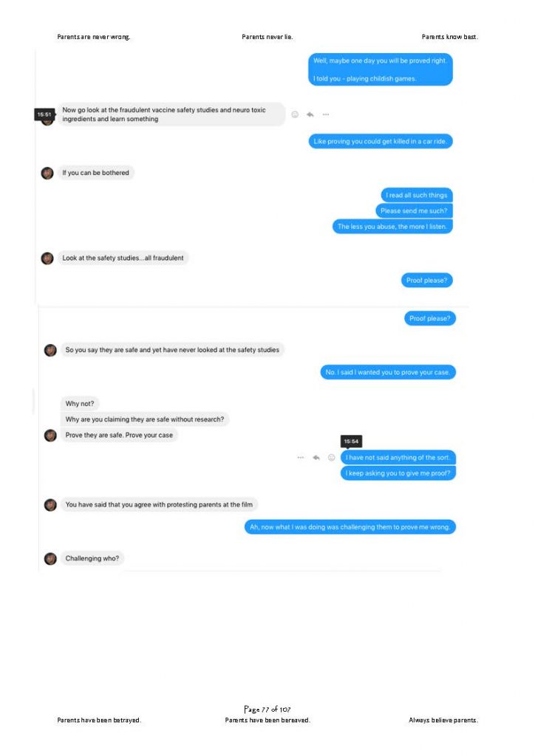Click avatar next to 'If you can be bothered'
This screenshot has width=535, height=756.
pyautogui.click(x=47, y=173)
